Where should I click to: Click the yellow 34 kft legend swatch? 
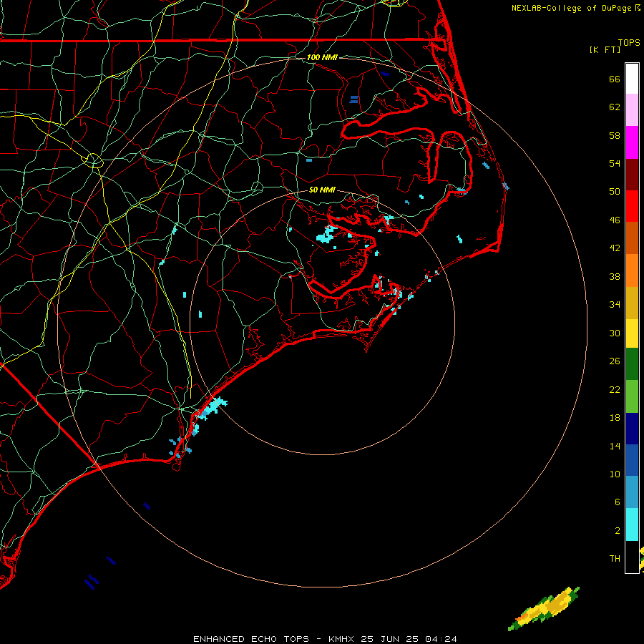(632, 333)
